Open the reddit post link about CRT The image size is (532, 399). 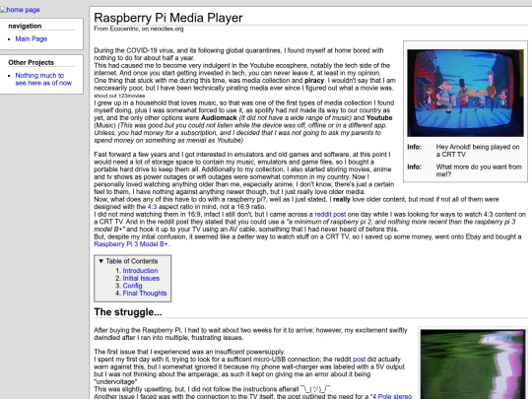point(330,214)
